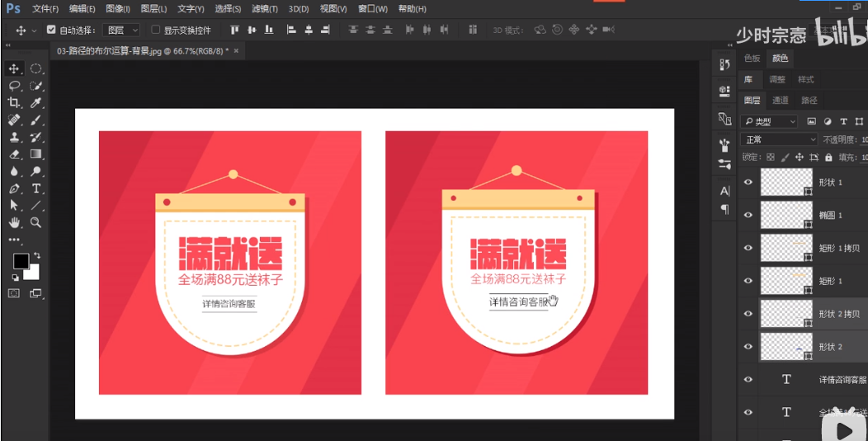This screenshot has width=868, height=441.
Task: Open the 图像(I) menu
Action: point(118,9)
